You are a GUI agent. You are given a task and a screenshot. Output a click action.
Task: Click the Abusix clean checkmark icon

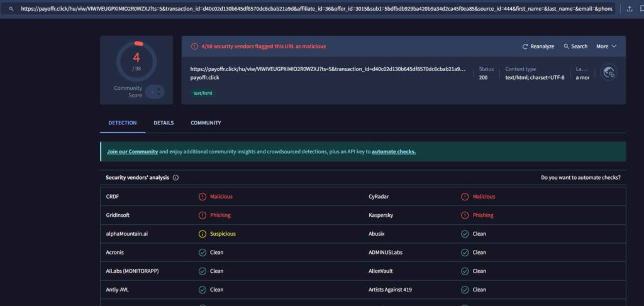pyautogui.click(x=465, y=234)
